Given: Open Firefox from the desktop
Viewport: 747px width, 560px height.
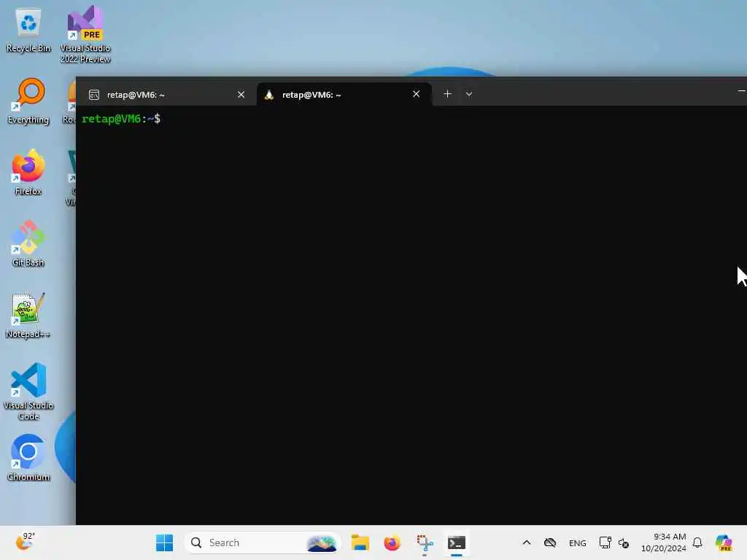Looking at the screenshot, I should [x=28, y=172].
